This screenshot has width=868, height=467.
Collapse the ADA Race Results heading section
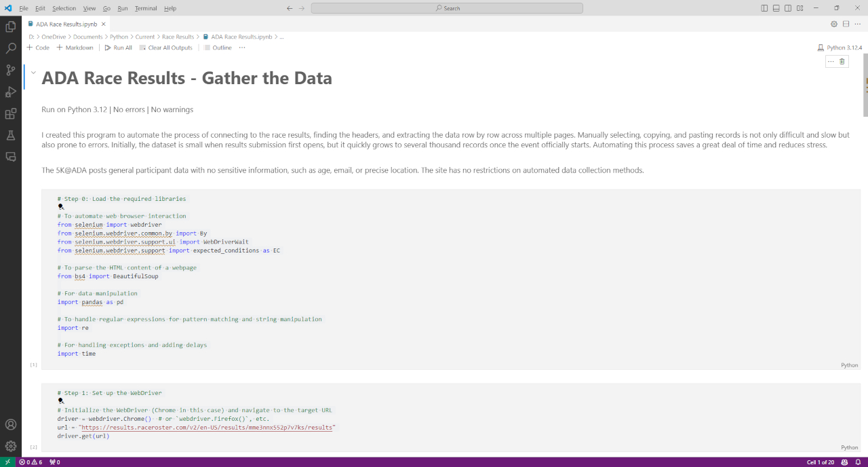[33, 72]
